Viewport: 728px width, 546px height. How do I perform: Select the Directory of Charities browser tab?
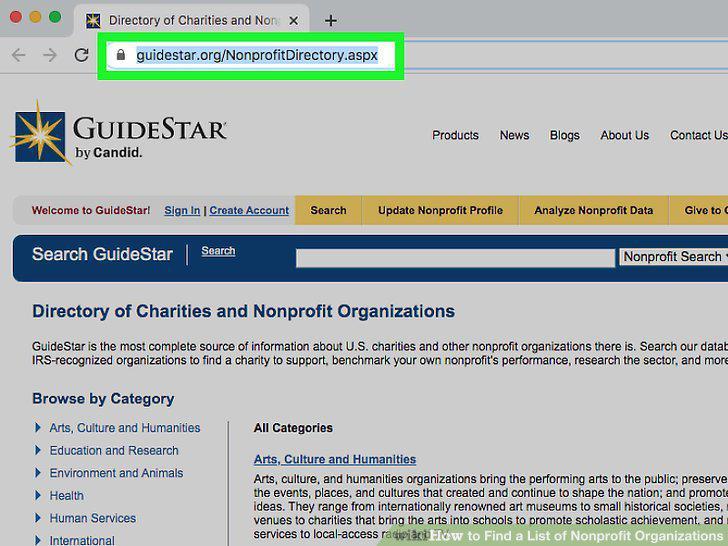[x=191, y=20]
